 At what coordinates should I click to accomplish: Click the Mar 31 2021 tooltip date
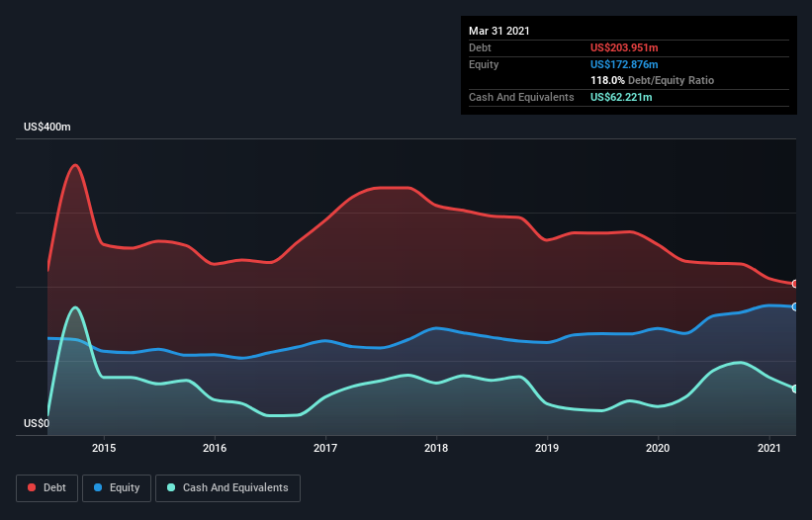[x=499, y=31]
